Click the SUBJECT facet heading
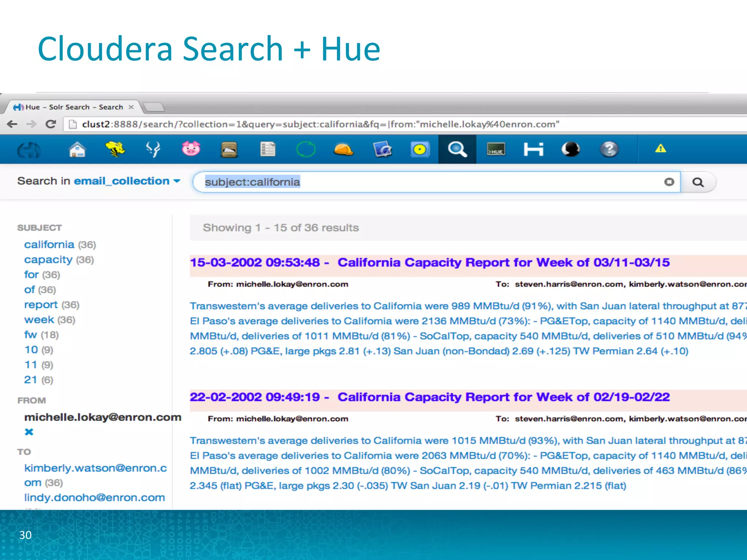 tap(39, 228)
